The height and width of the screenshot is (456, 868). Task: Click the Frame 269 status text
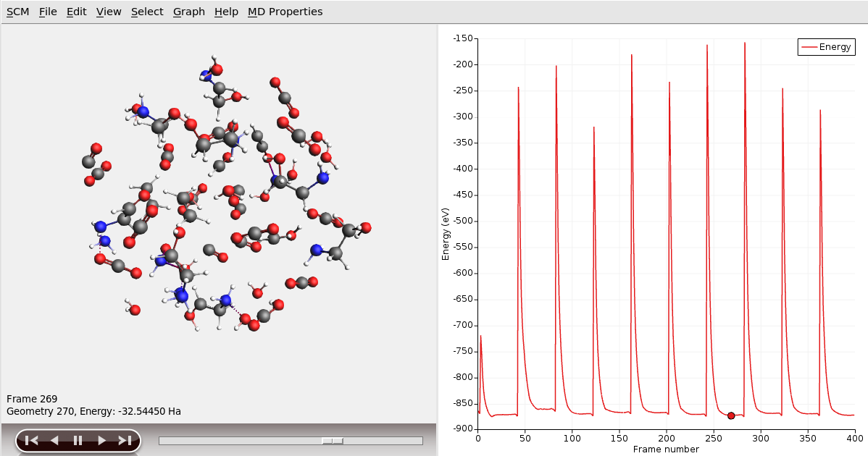click(x=32, y=399)
